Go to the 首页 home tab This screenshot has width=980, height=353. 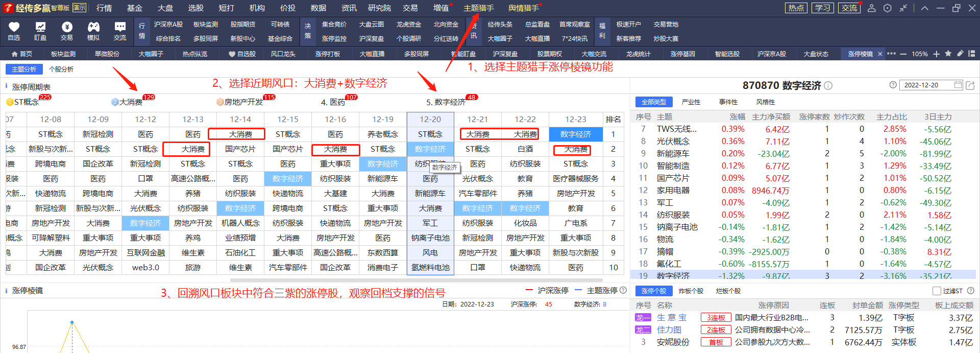22,54
